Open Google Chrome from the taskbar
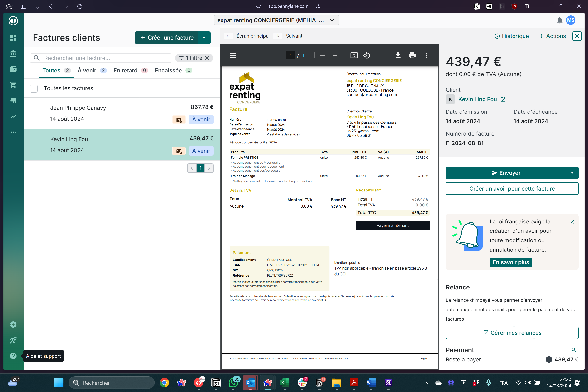The width and height of the screenshot is (588, 392). pyautogui.click(x=164, y=383)
